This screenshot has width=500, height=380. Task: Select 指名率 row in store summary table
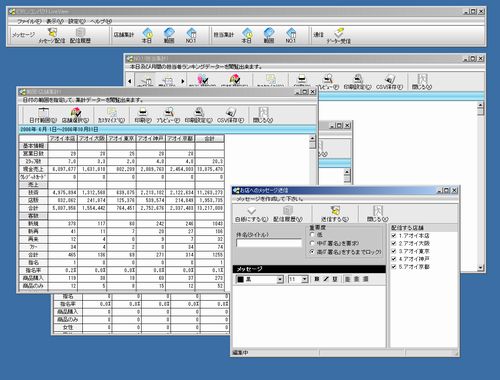[x=122, y=270]
